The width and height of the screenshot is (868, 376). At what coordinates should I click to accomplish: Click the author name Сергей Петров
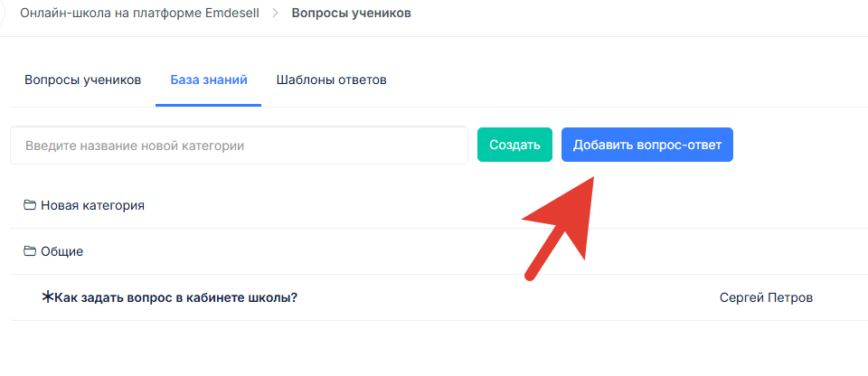click(x=766, y=297)
